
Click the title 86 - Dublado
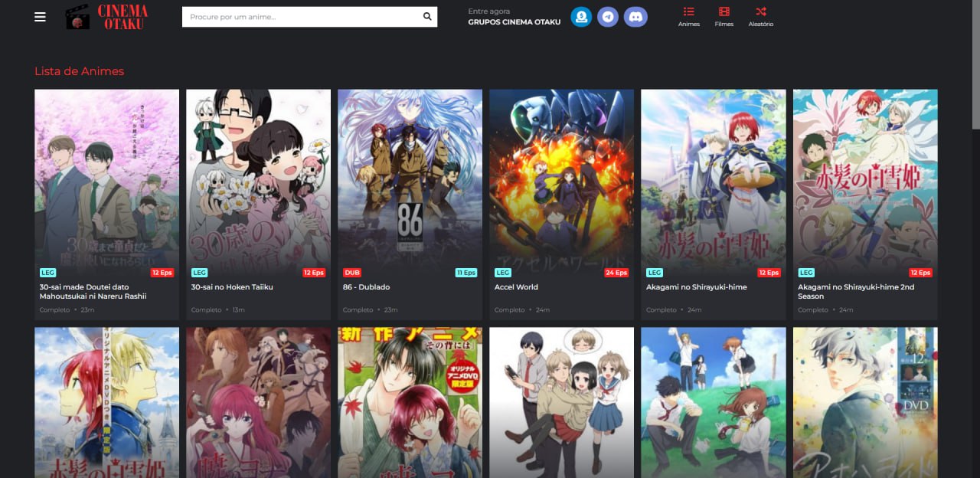click(x=366, y=287)
